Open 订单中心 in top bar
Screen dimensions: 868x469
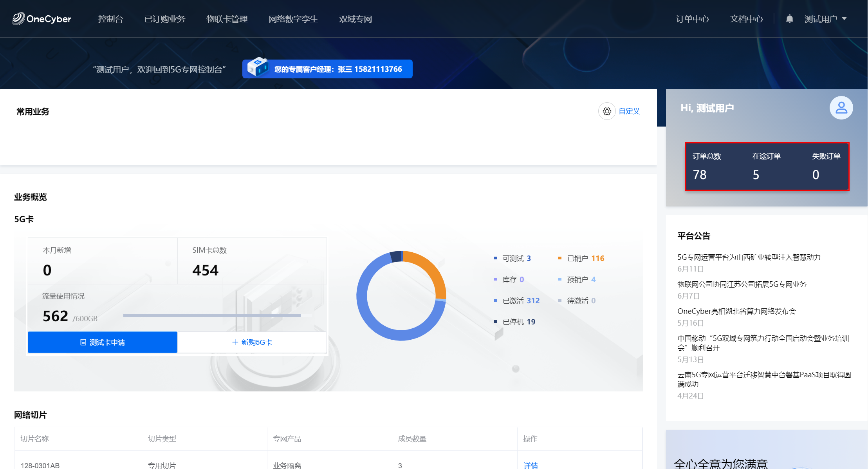coord(692,19)
